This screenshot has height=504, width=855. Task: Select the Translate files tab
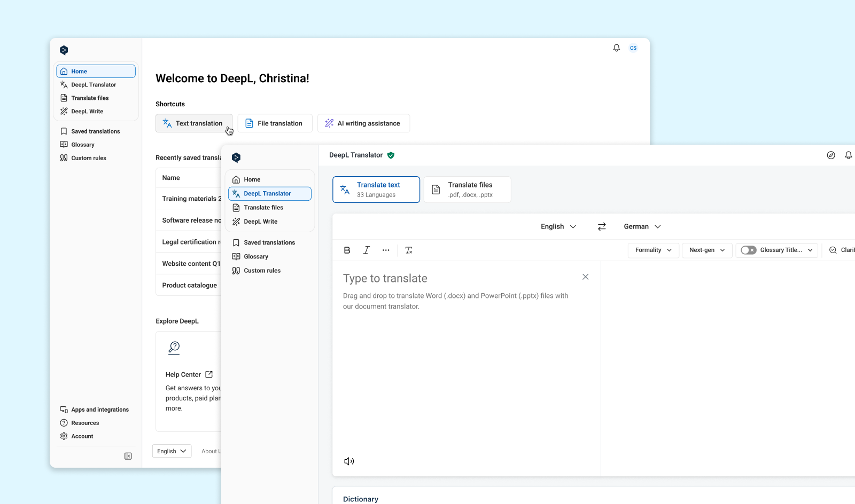click(x=468, y=190)
